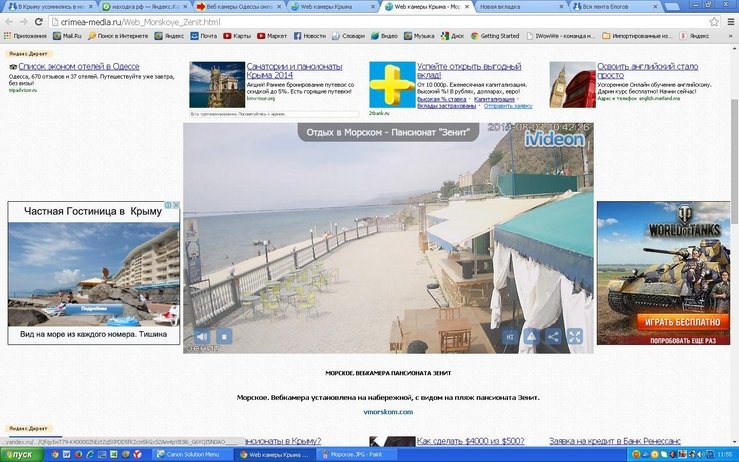Click the warning triangle icon on video
Screen dimensions: 739x462
pos(531,337)
